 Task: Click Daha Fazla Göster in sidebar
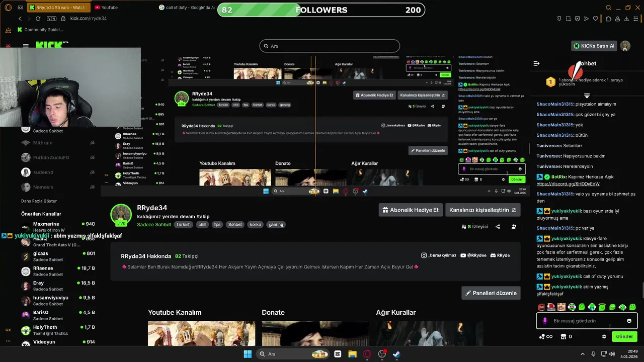coord(39,201)
